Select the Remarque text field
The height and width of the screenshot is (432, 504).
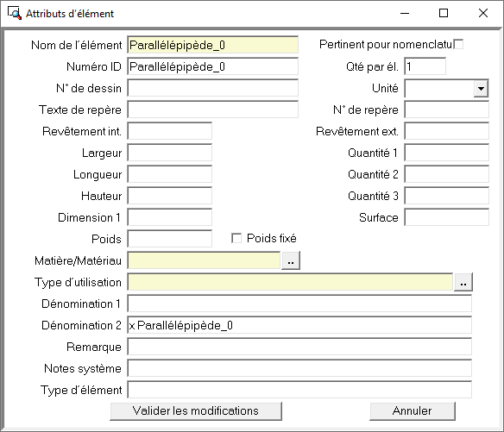click(x=299, y=347)
